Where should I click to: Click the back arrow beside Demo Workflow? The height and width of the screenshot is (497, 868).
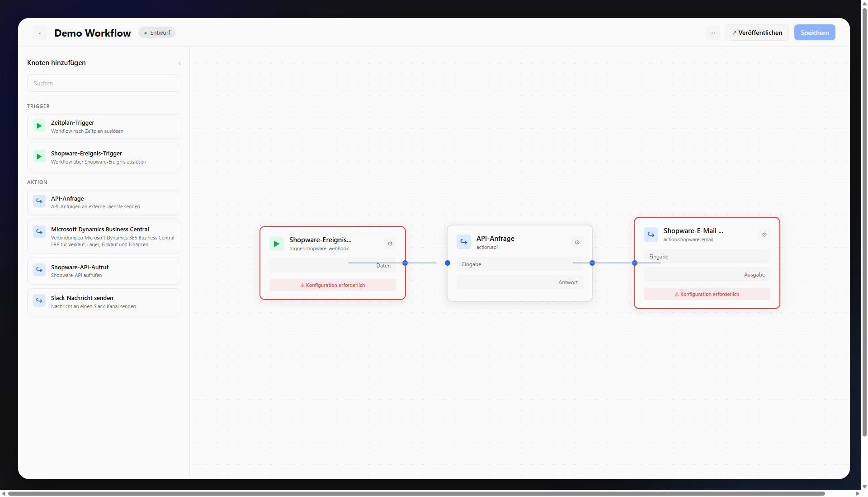coord(40,33)
